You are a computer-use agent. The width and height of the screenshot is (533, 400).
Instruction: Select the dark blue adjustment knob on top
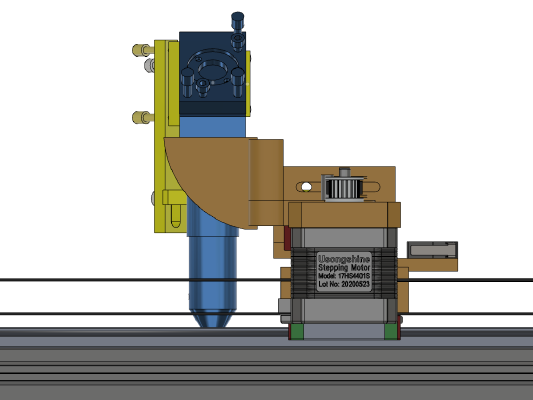click(237, 21)
